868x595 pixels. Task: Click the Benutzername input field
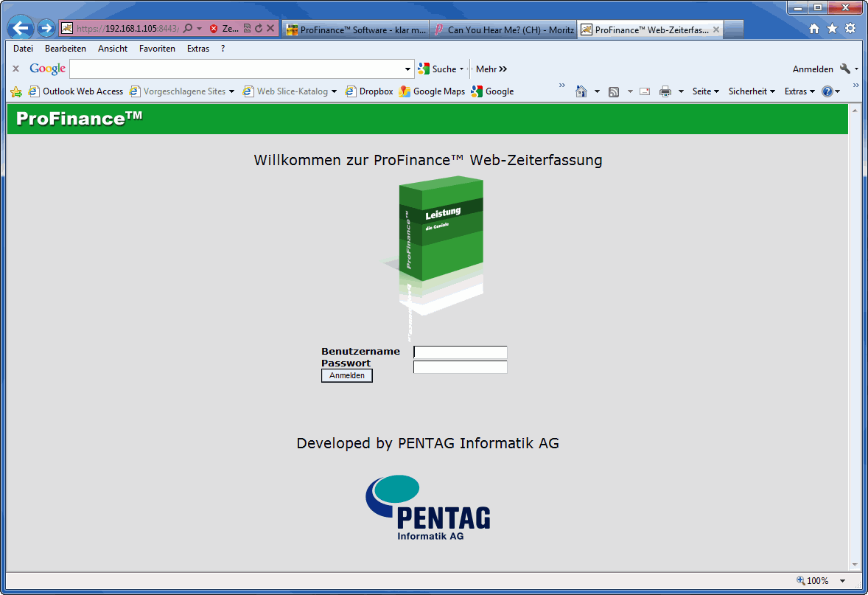pyautogui.click(x=461, y=352)
